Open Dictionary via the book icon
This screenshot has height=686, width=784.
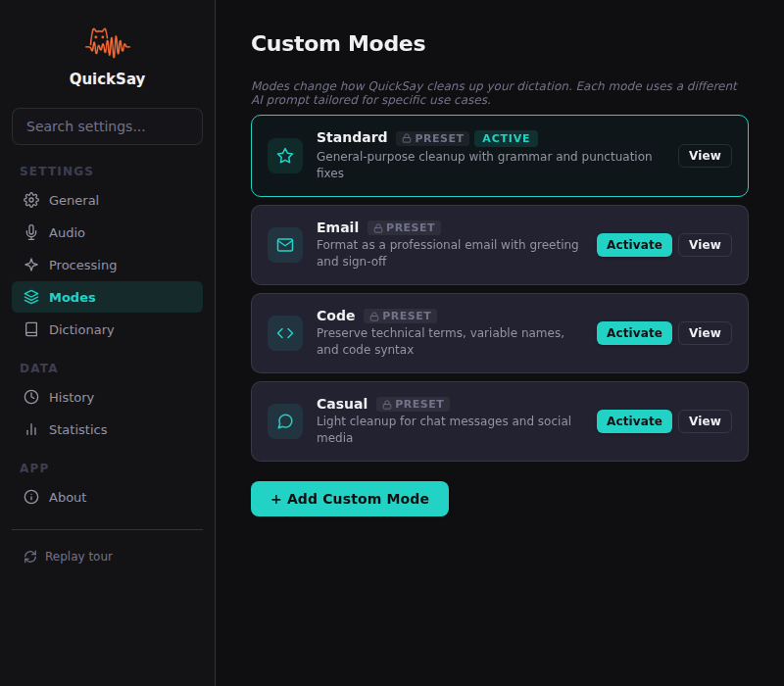click(31, 329)
